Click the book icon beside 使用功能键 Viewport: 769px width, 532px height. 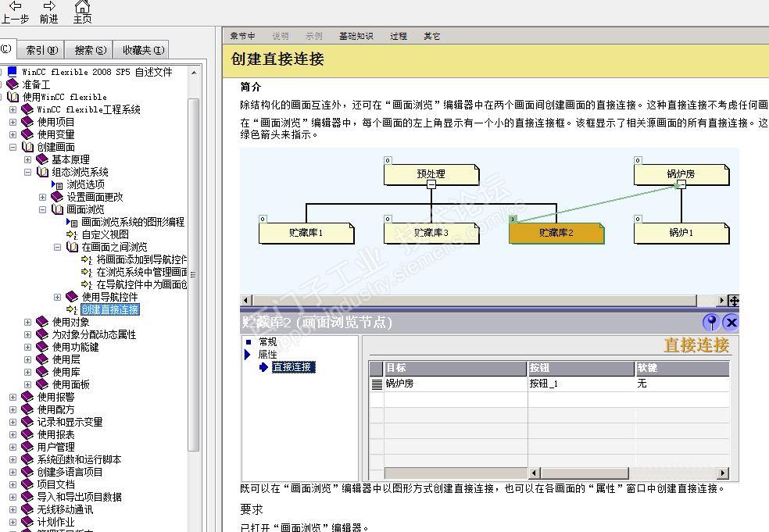pyautogui.click(x=43, y=347)
